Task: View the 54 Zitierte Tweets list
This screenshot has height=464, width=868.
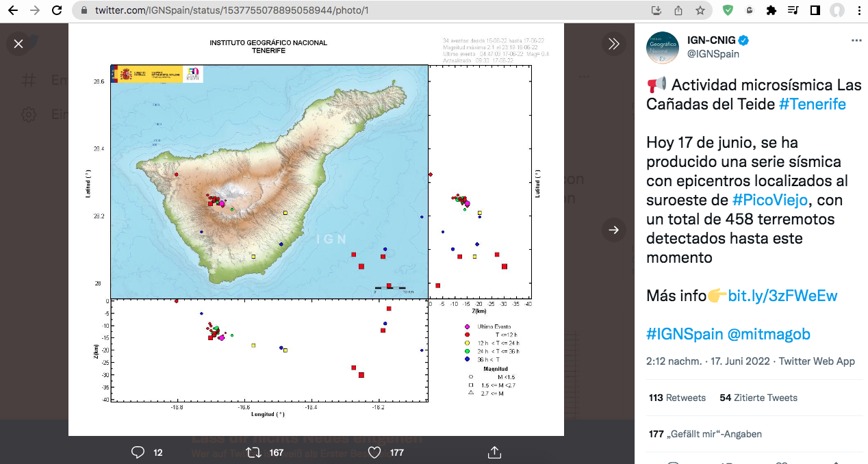Action: point(758,398)
